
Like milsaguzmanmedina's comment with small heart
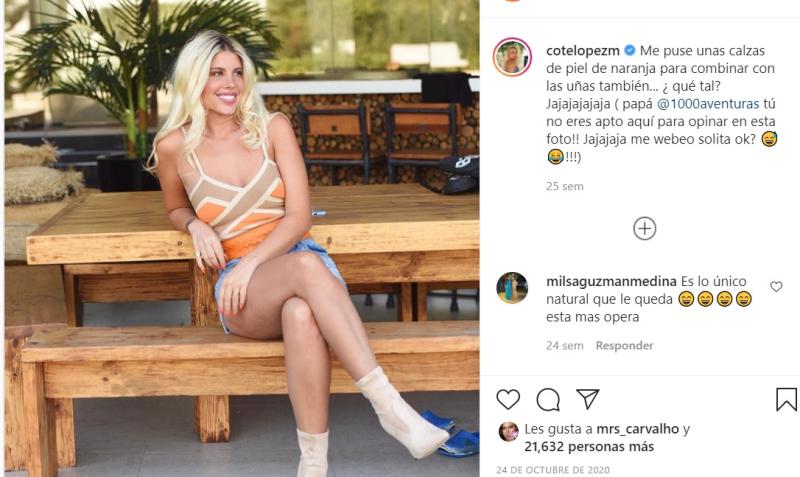click(776, 287)
